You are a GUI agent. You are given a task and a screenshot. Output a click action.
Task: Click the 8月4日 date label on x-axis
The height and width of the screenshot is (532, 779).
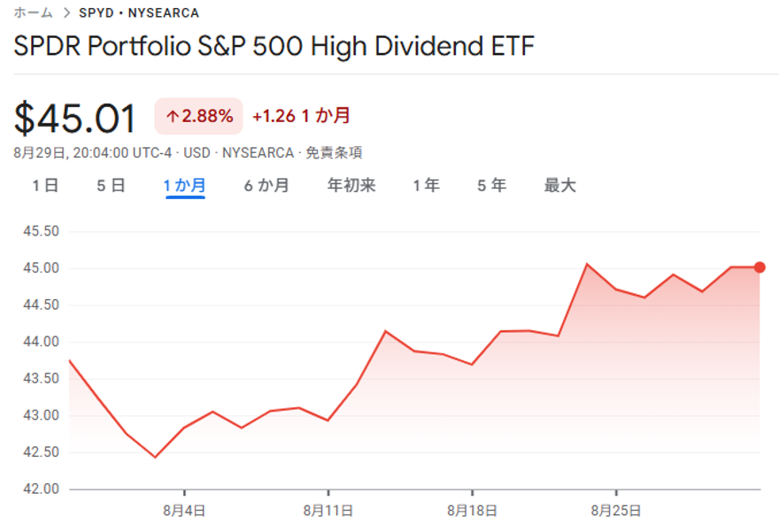click(184, 511)
